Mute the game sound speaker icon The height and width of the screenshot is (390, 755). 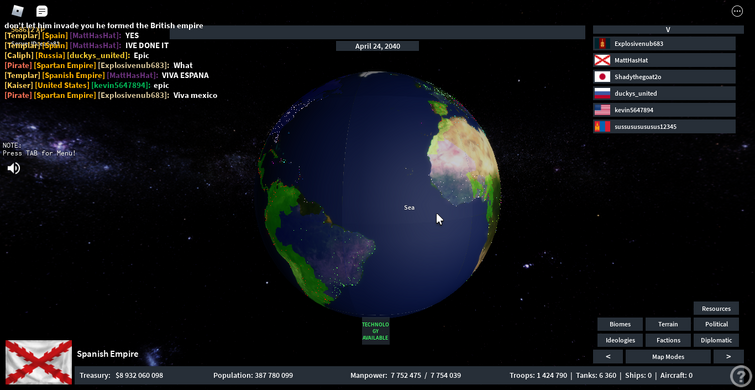13,168
